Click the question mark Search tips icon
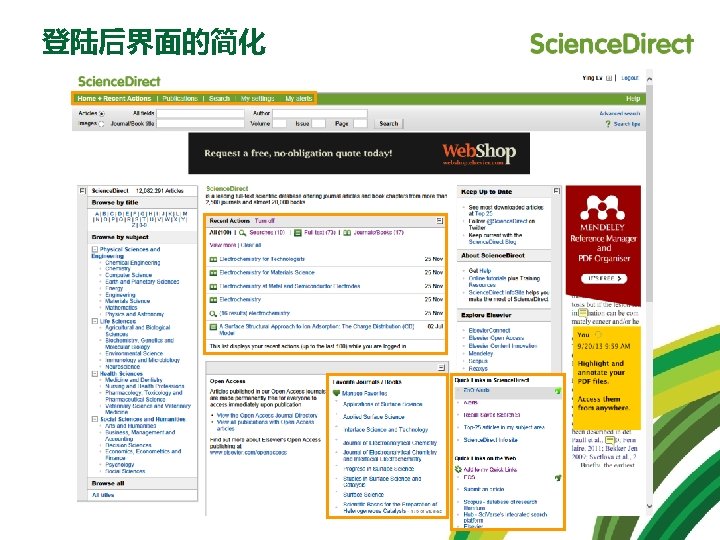720x540 pixels. pos(608,124)
